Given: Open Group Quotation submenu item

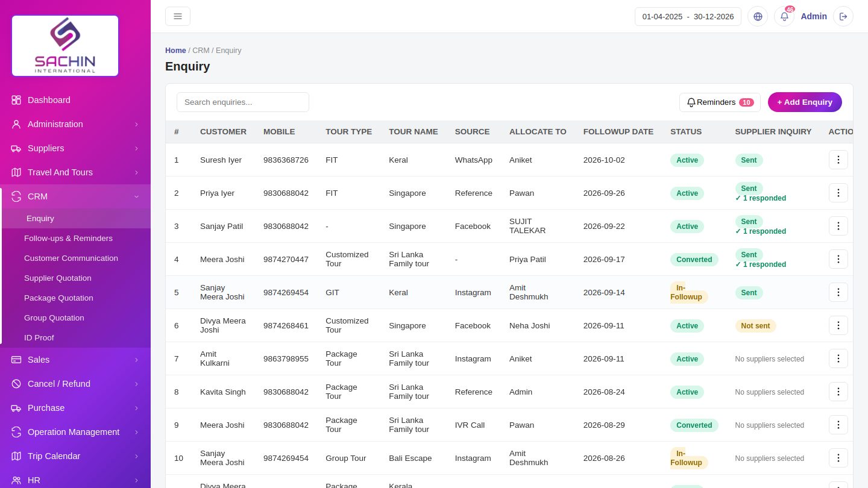Looking at the screenshot, I should pyautogui.click(x=75, y=318).
